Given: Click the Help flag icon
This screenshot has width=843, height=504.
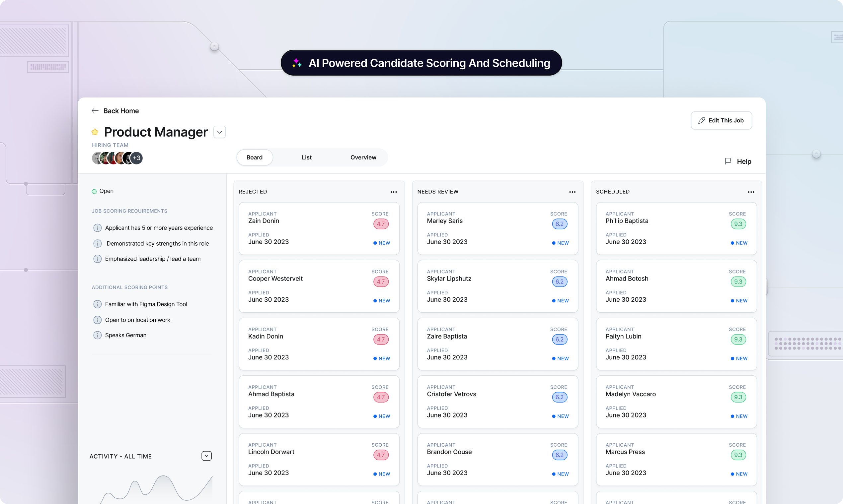Looking at the screenshot, I should 728,161.
